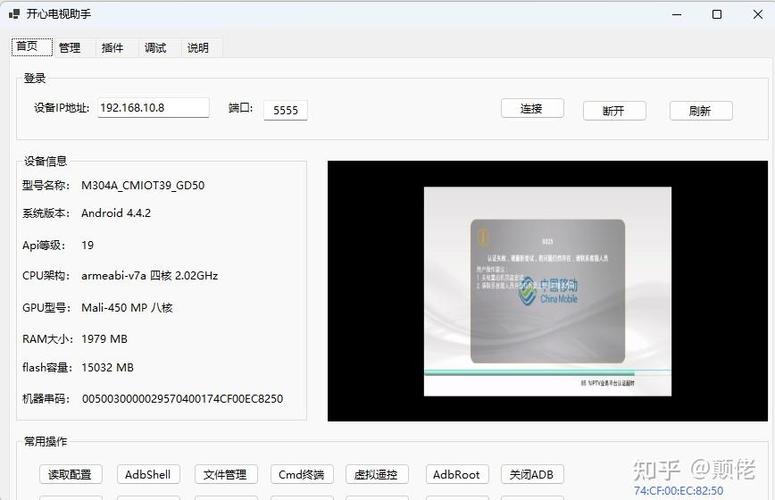This screenshot has width=775, height=500.
Task: Open the 说明 tab
Action: pyautogui.click(x=198, y=47)
